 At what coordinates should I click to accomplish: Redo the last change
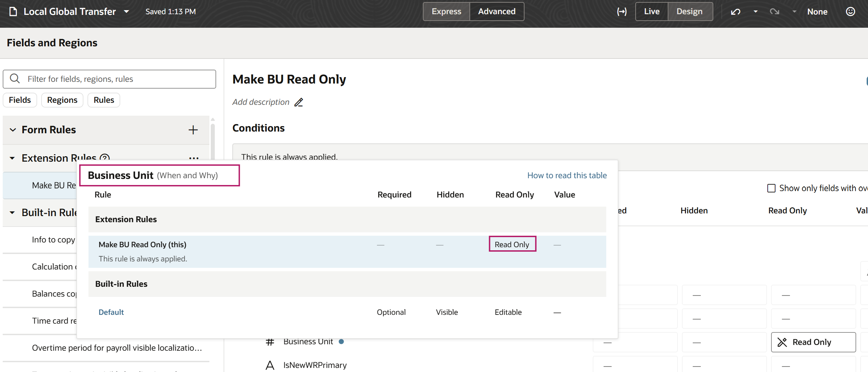point(774,11)
